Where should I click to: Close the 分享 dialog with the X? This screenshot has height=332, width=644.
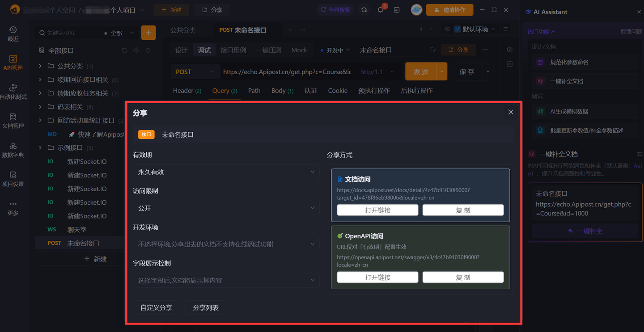pos(511,112)
